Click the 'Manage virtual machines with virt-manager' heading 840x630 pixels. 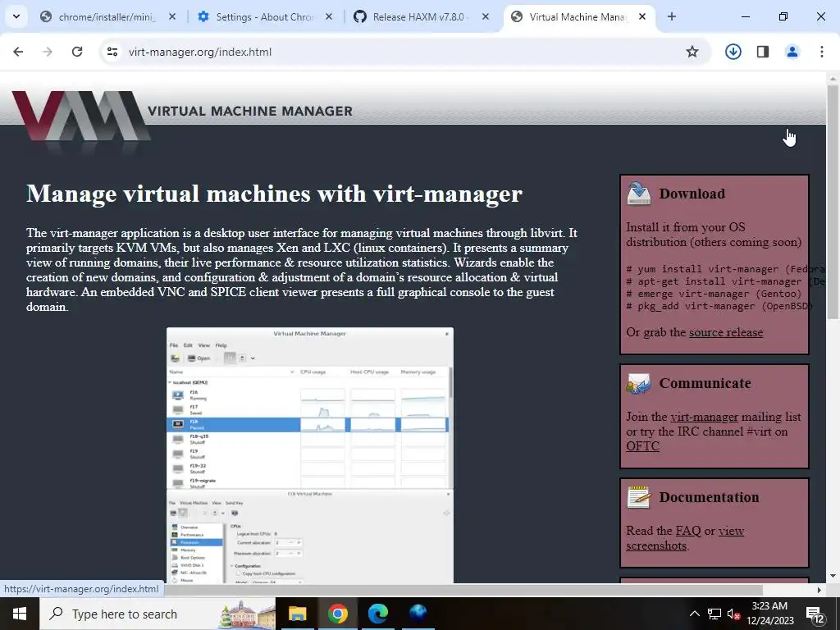point(274,194)
